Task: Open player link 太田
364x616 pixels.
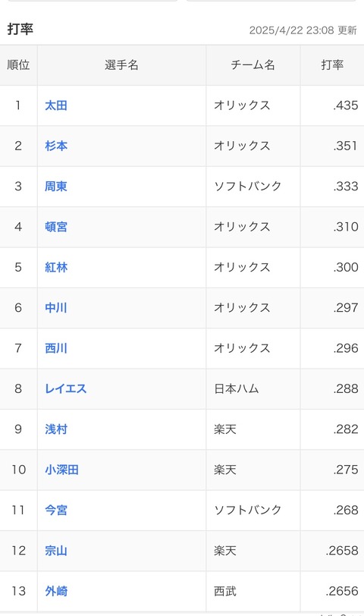Action: [x=56, y=105]
